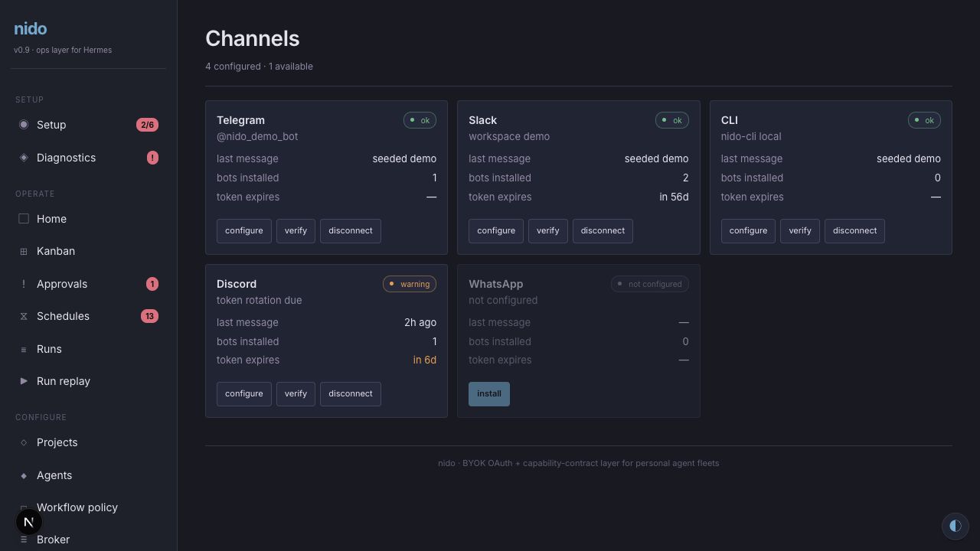Install the WhatsApp channel
980x551 pixels.
(489, 393)
